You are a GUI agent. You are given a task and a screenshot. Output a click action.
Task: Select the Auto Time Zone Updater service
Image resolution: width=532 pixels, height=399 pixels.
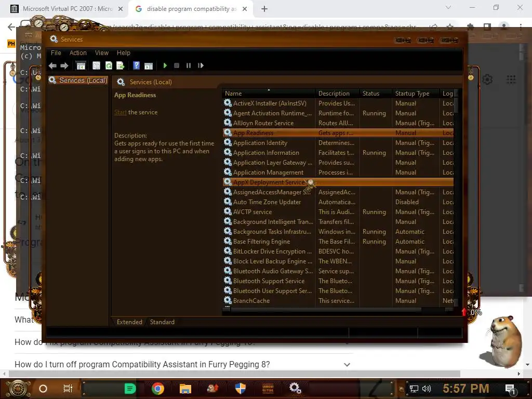[x=338, y=202]
